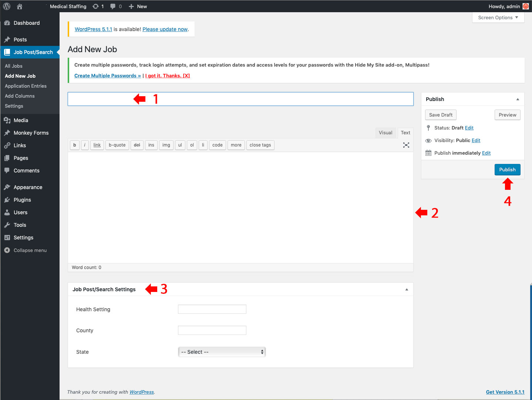Open the State select dropdown
The image size is (532, 400).
222,352
